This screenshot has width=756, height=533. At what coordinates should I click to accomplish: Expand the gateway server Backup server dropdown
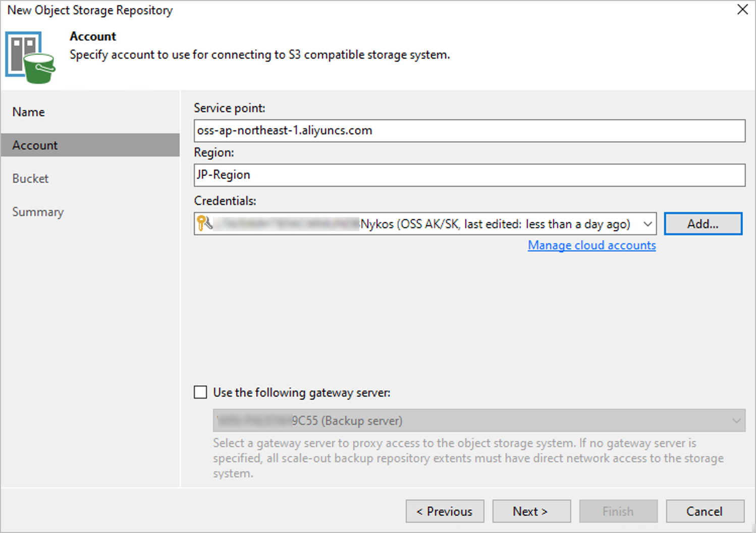[x=736, y=420]
